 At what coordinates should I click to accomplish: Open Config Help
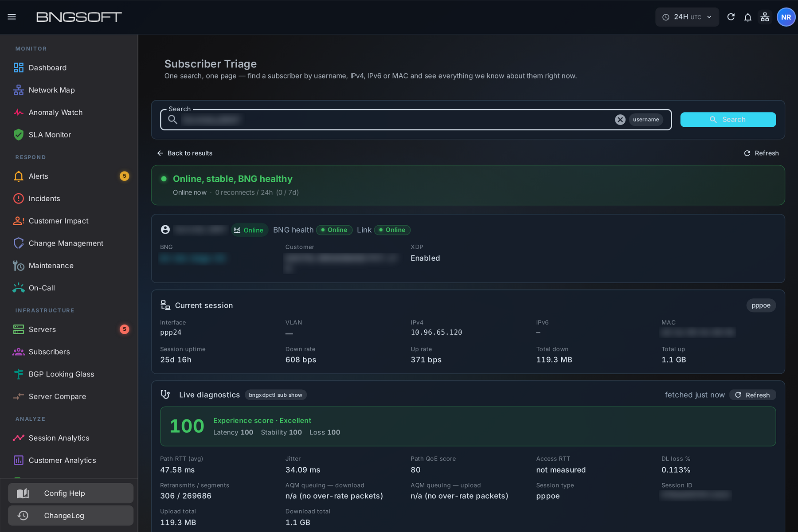[x=70, y=493]
